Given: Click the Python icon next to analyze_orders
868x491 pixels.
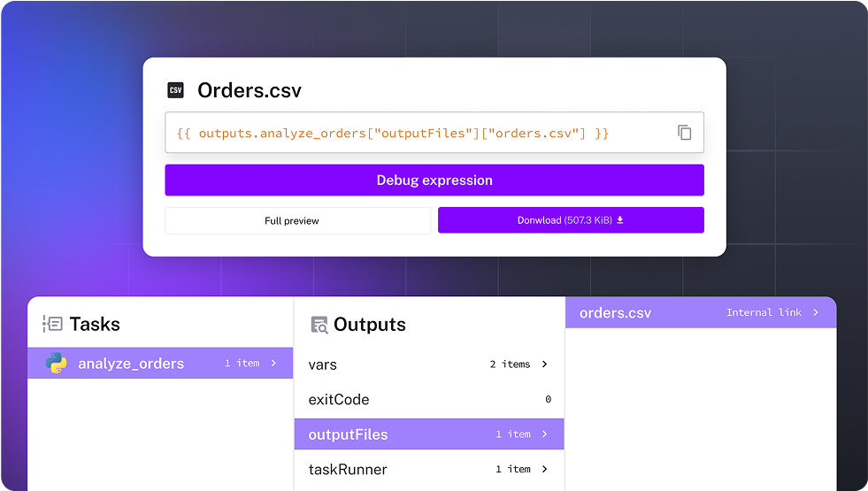Looking at the screenshot, I should tap(56, 363).
